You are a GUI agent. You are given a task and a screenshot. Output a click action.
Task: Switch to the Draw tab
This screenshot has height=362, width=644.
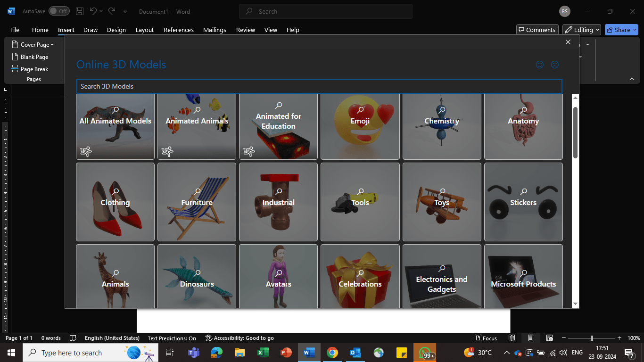coord(91,30)
